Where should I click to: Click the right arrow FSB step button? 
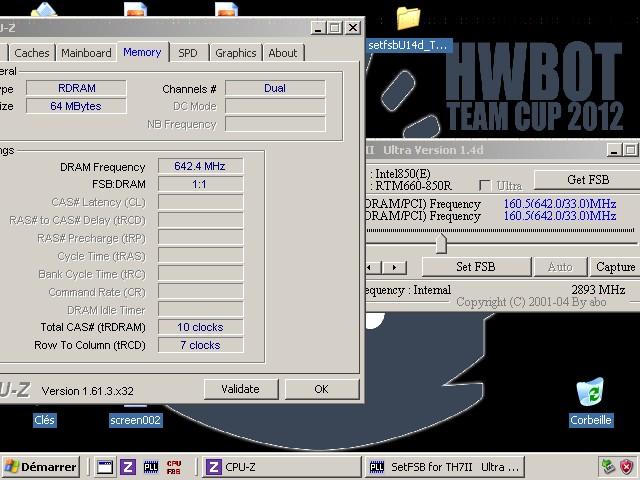[x=394, y=268]
